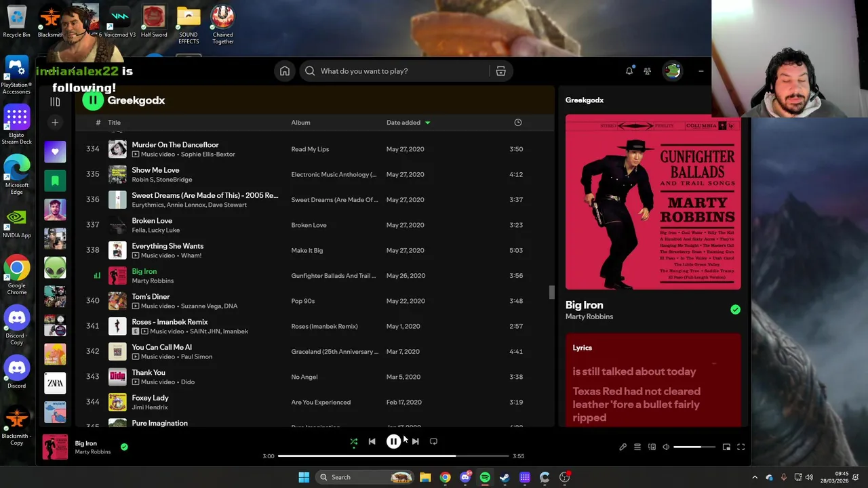This screenshot has width=868, height=488.
Task: Select the Show Me Love track
Action: pos(155,170)
